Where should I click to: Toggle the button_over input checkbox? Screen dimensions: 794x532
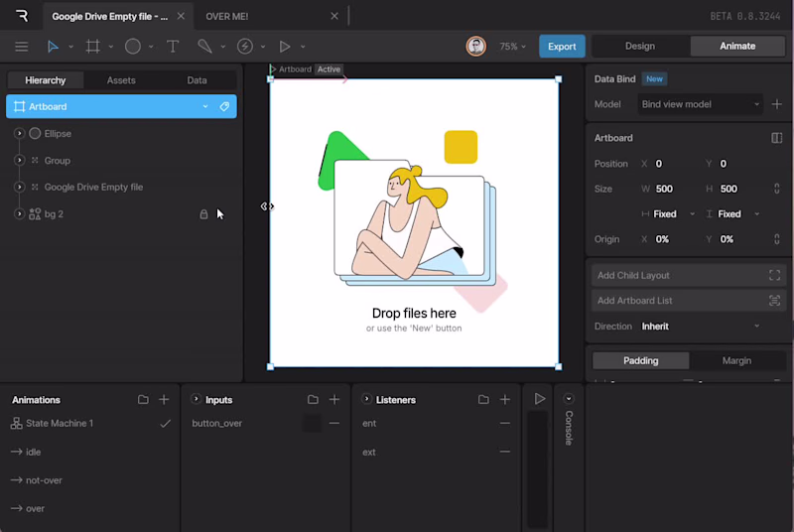[312, 423]
